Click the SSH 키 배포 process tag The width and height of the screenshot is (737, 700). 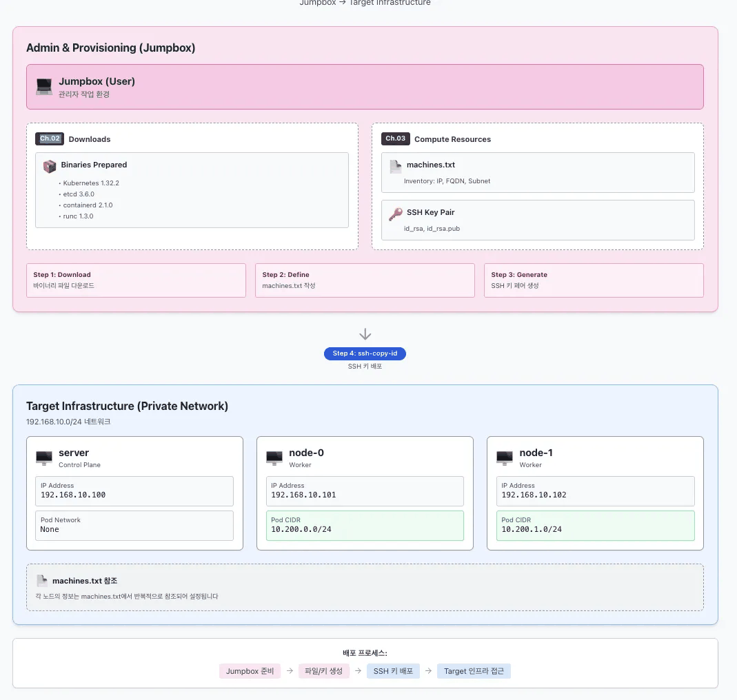pos(393,671)
